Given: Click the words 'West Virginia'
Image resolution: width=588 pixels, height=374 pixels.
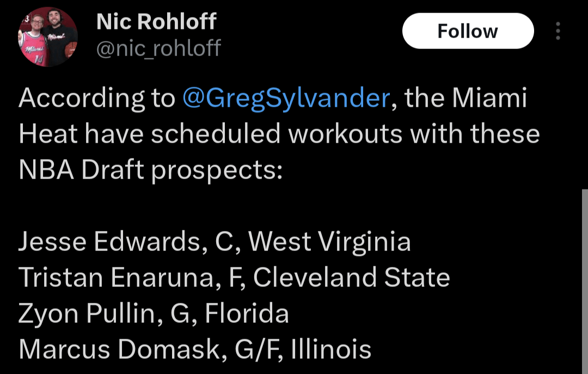Looking at the screenshot, I should (x=330, y=242).
